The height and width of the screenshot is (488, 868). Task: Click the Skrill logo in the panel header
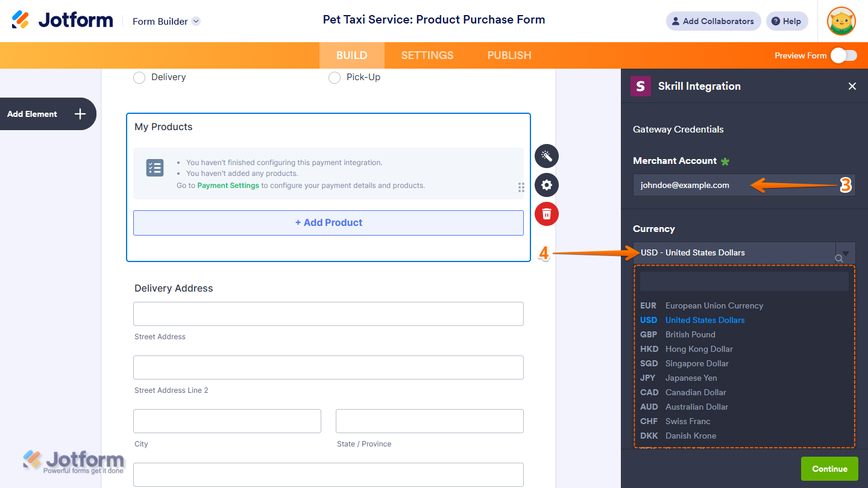[x=640, y=86]
